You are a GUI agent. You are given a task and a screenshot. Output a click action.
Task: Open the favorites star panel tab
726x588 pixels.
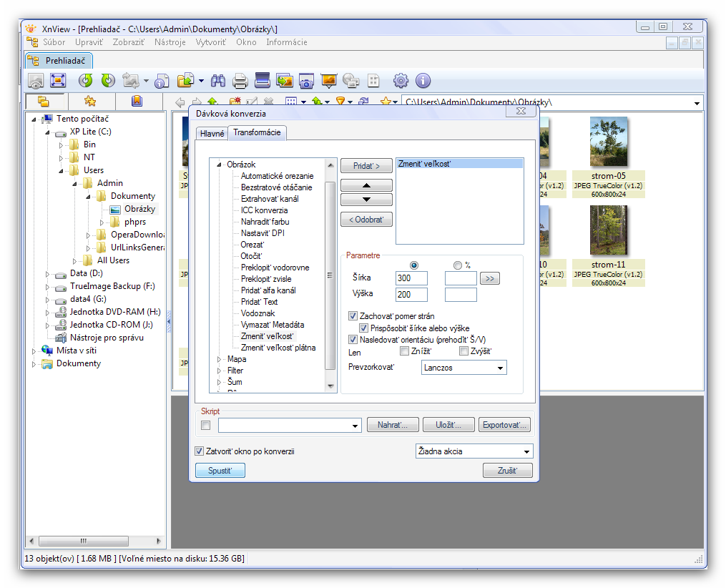coord(89,102)
